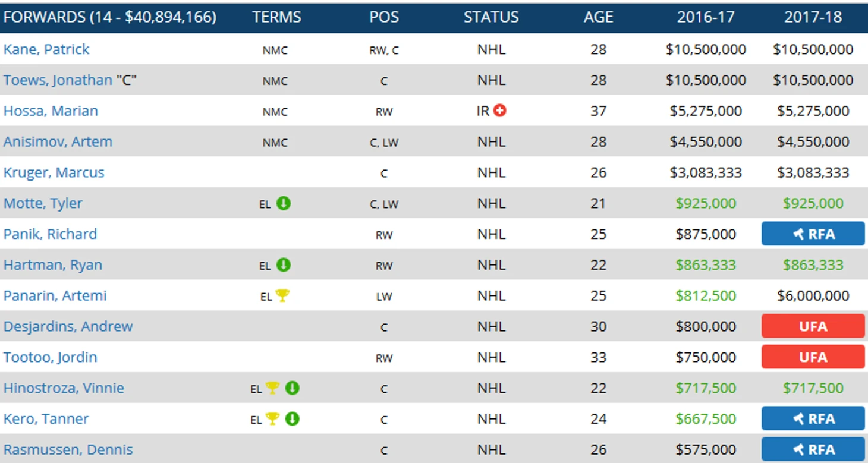
Task: Click the UFA badge for Tootoo
Action: [813, 357]
